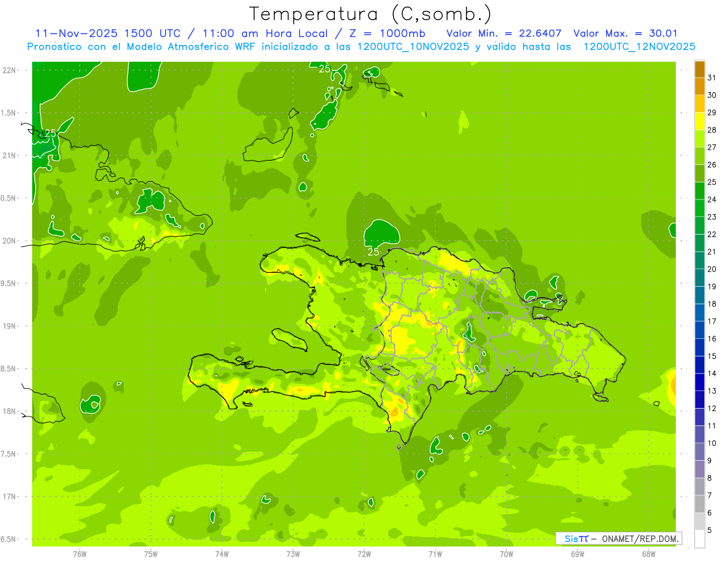Click the 'Temperatura (C,somb.)' map title
This screenshot has height=562, width=728.
point(370,14)
